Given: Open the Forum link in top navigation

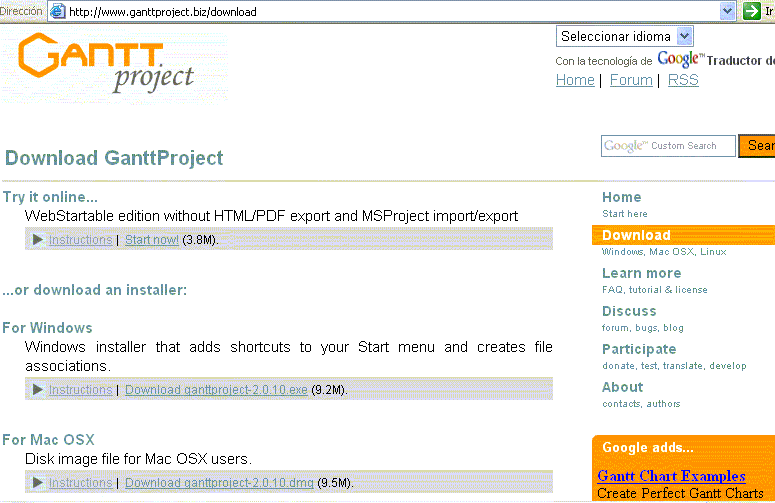Looking at the screenshot, I should click(x=631, y=80).
